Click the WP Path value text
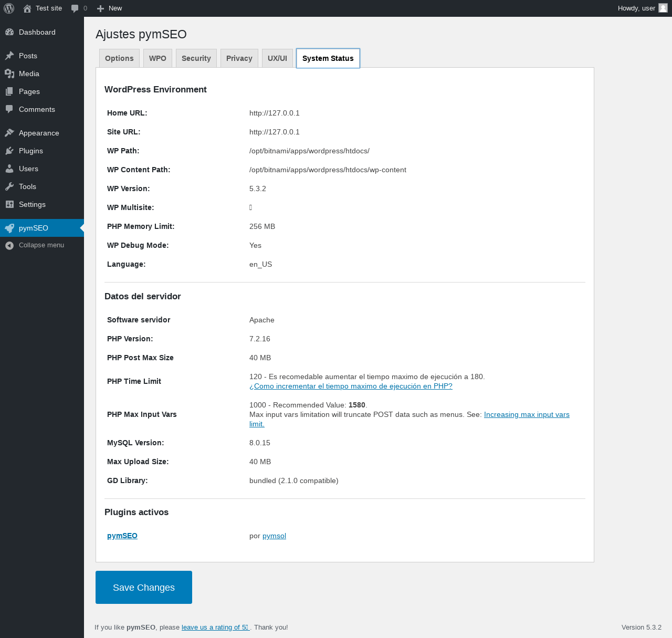Screen dimensions: 672x638 [x=309, y=151]
